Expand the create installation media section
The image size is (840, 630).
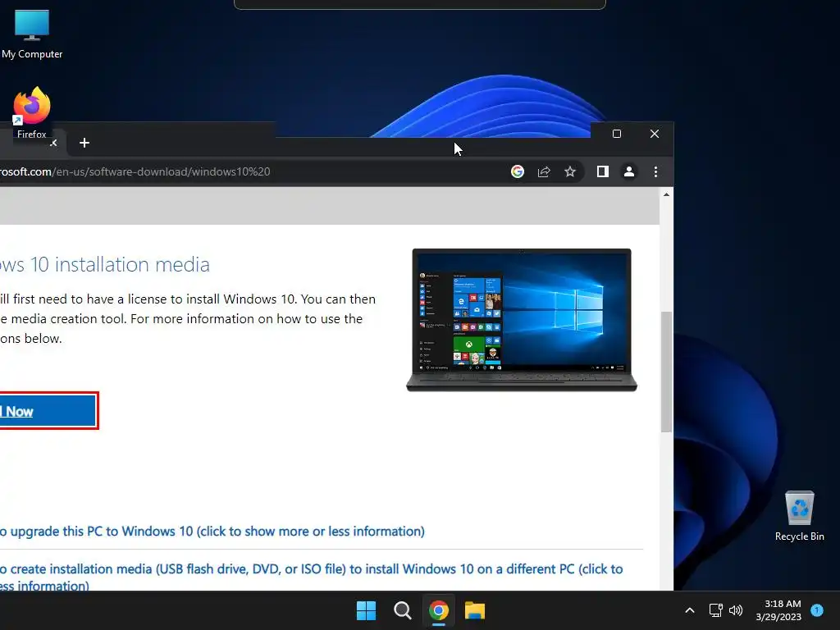pos(311,577)
